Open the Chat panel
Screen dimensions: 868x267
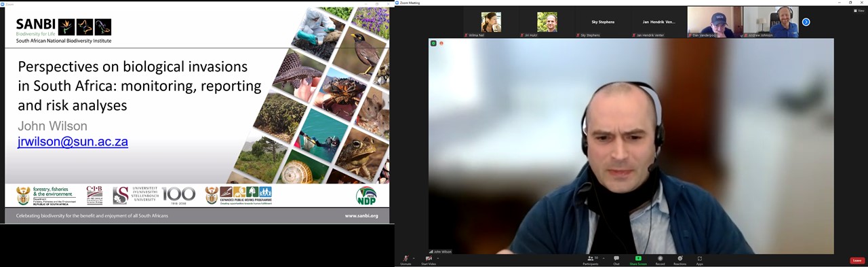click(x=616, y=260)
